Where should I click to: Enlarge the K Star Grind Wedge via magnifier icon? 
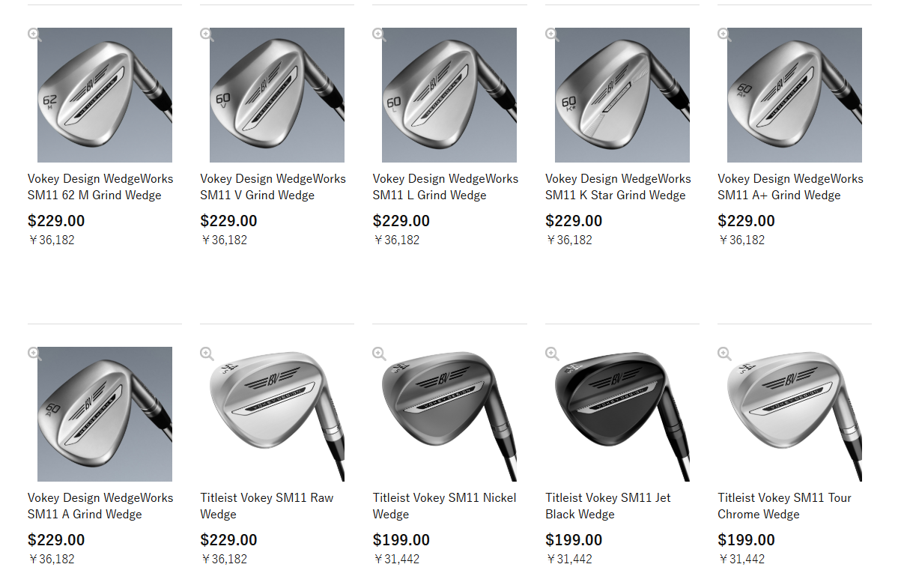[x=552, y=34]
